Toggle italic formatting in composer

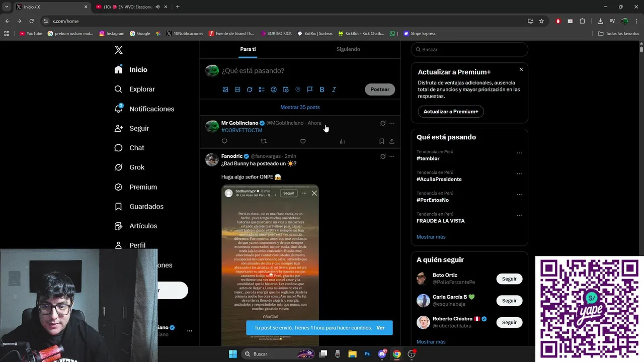[x=334, y=89]
